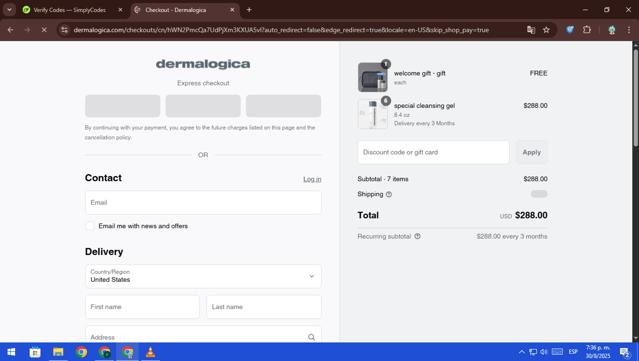
Task: Open tab search dropdown arrow
Action: [9, 10]
